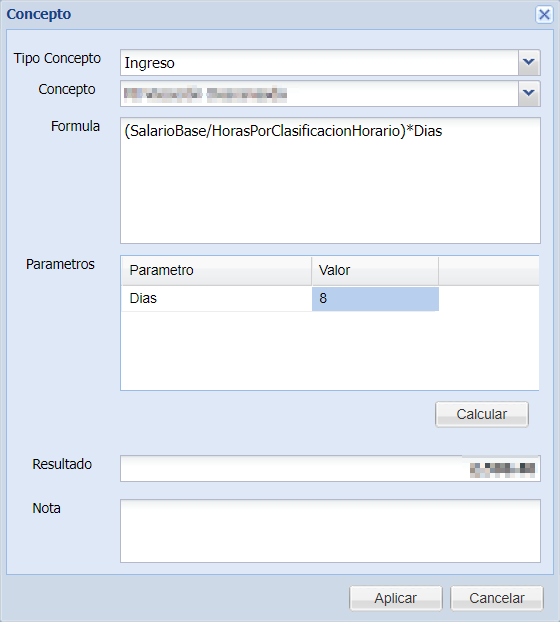This screenshot has height=622, width=560.
Task: Click the Tipo Concepto label
Action: pyautogui.click(x=58, y=58)
